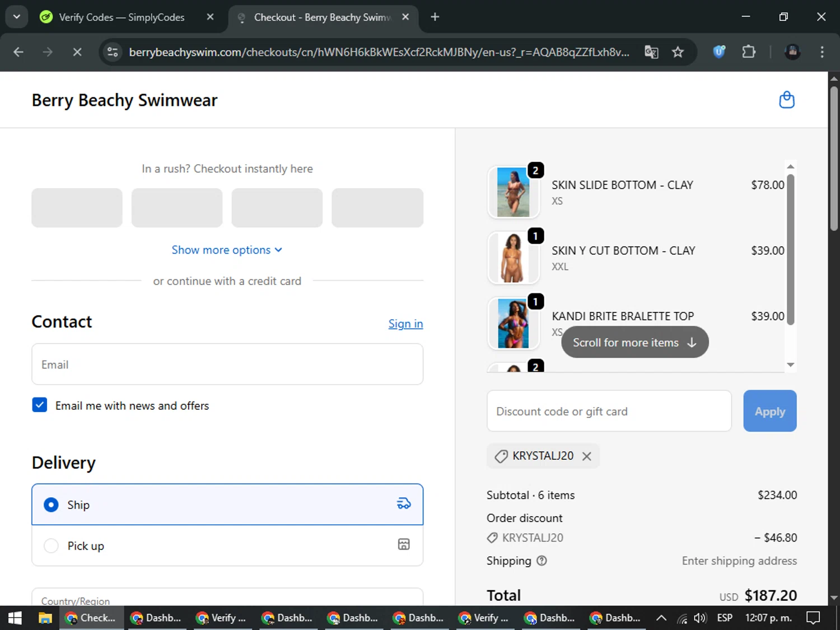
Task: Click the fourth express checkout button placeholder
Action: coord(377,208)
